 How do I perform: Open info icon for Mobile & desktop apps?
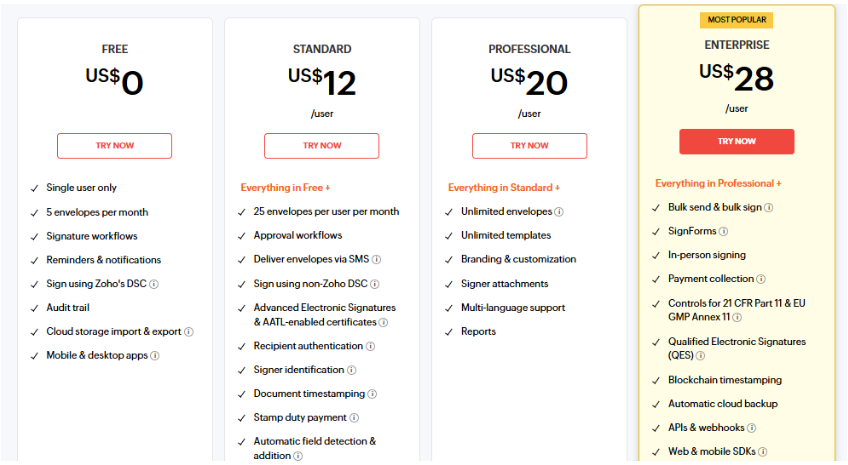coord(155,356)
